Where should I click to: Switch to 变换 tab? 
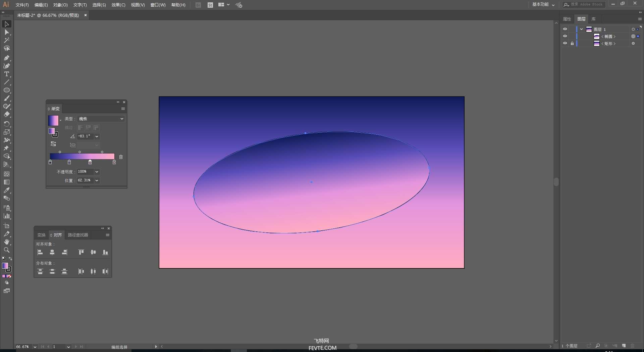pyautogui.click(x=41, y=235)
